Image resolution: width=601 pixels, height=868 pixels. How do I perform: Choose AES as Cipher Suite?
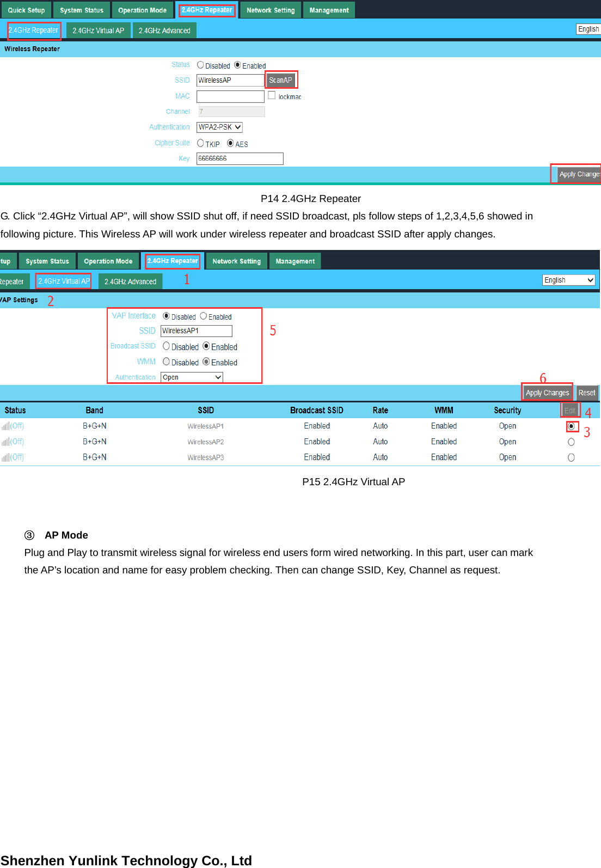click(230, 143)
